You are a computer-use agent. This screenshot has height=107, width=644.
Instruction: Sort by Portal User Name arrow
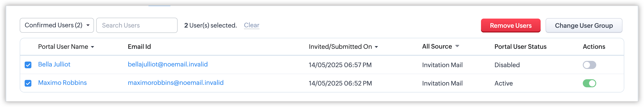(93, 47)
